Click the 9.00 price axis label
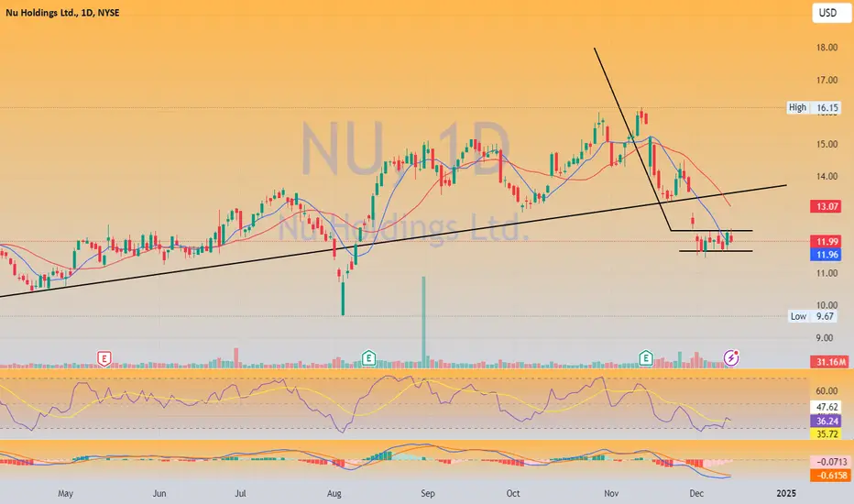Image resolution: width=854 pixels, height=504 pixels. [x=824, y=338]
